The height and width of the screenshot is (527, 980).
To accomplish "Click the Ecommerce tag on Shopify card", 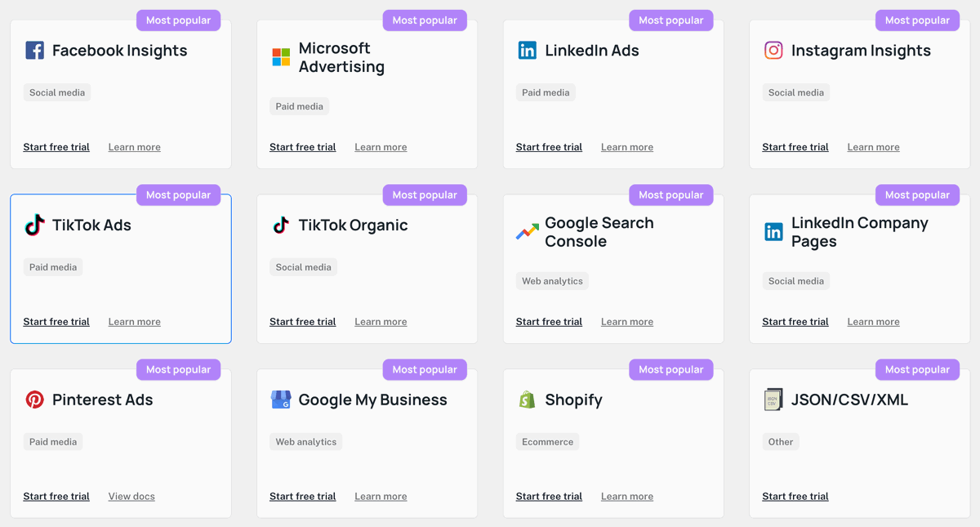I will pyautogui.click(x=547, y=441).
